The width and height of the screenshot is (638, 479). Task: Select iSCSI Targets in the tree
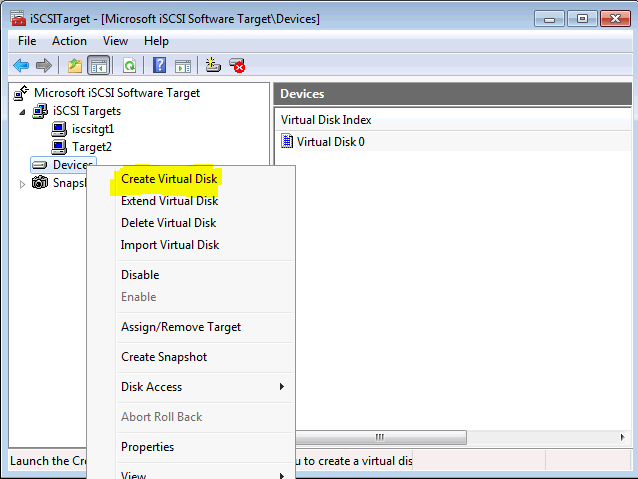tap(87, 111)
